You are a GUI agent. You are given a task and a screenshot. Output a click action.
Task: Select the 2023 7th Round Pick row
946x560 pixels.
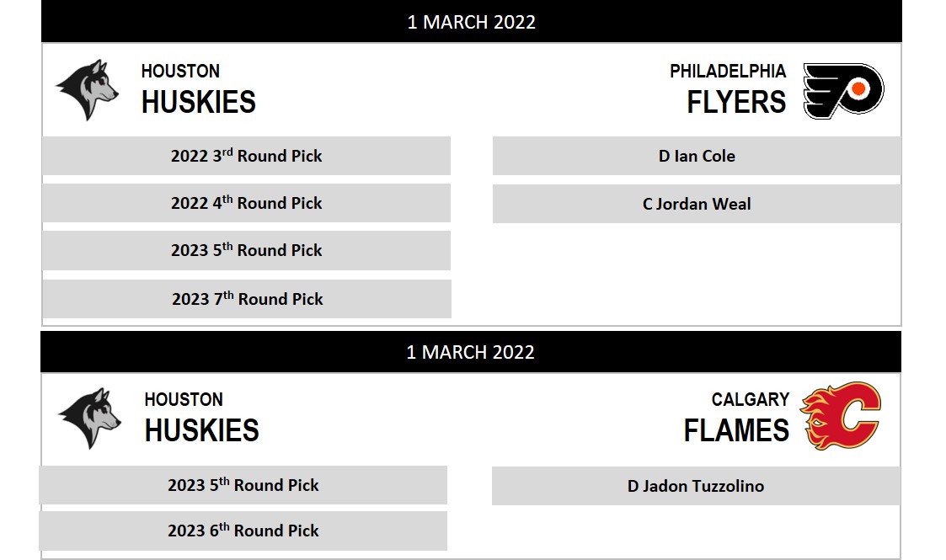tap(247, 299)
